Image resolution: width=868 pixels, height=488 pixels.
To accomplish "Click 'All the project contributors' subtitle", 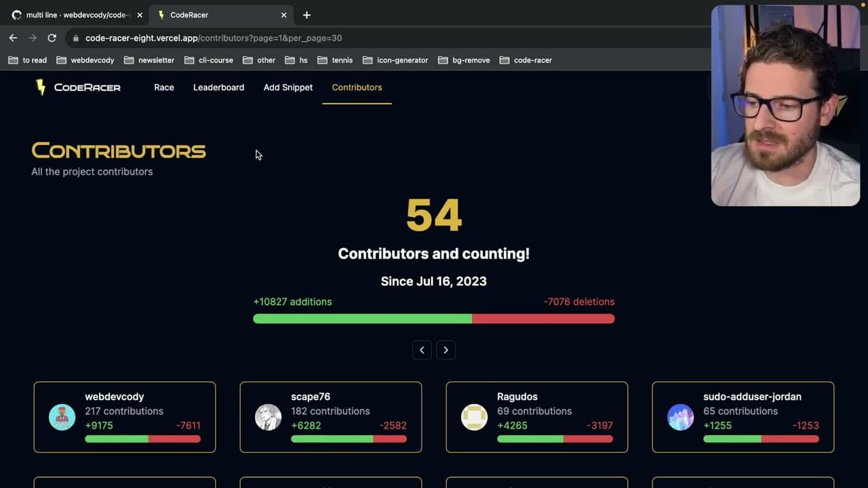I will [x=92, y=172].
